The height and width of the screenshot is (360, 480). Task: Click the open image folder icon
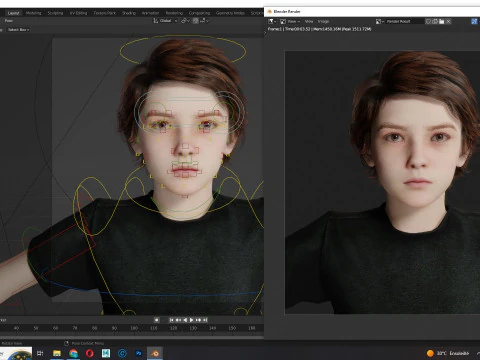pos(442,21)
